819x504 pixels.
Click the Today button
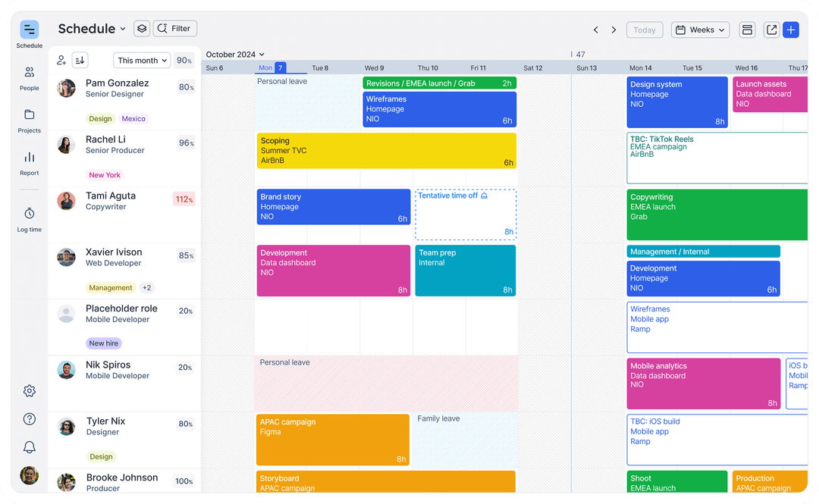645,30
